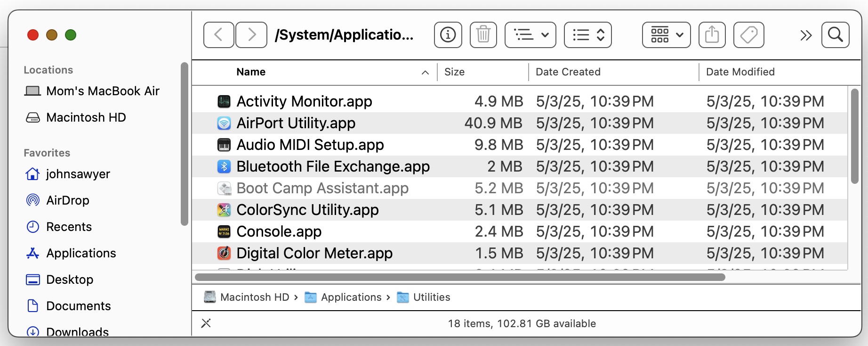868x346 pixels.
Task: Click the Share toolbar icon
Action: click(712, 35)
